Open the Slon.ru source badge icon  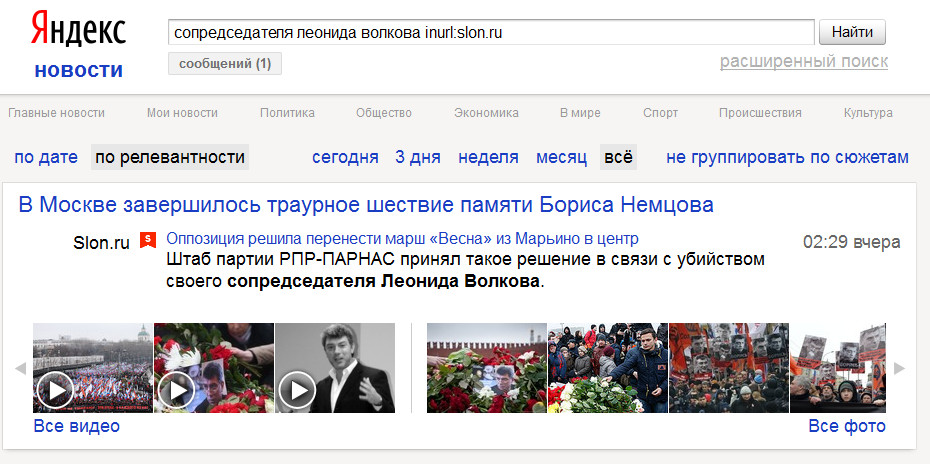tap(148, 240)
